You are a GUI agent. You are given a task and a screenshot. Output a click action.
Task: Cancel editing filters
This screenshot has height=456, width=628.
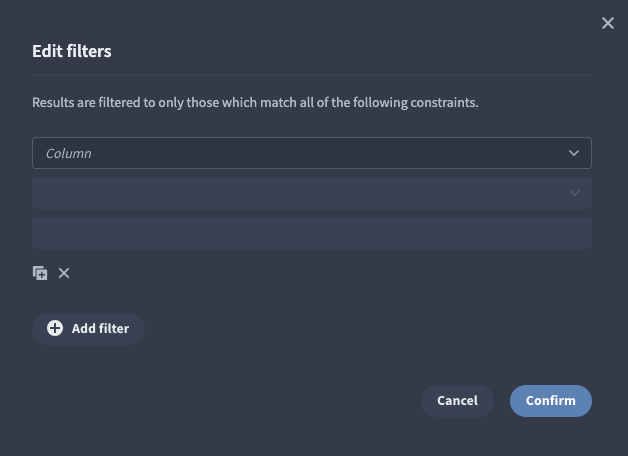click(457, 401)
